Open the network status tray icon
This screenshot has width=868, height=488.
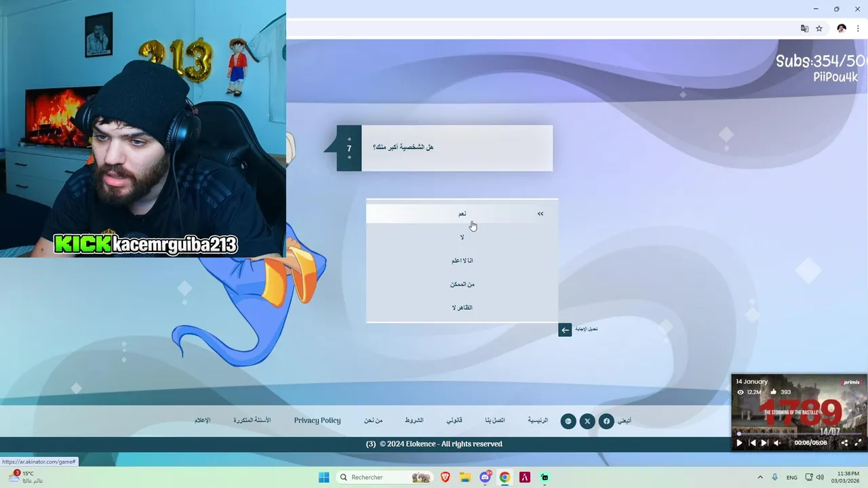click(808, 477)
